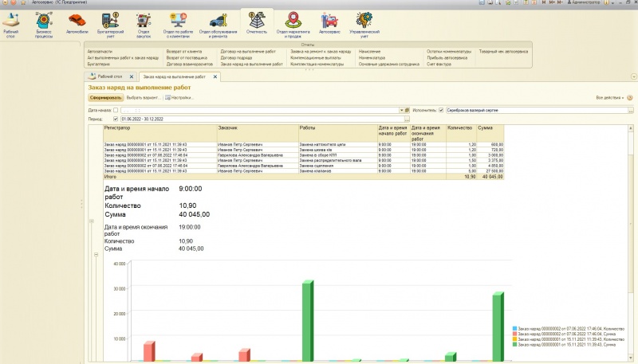Click the print preview icon in title bar
638x364 pixels.
[498, 2]
